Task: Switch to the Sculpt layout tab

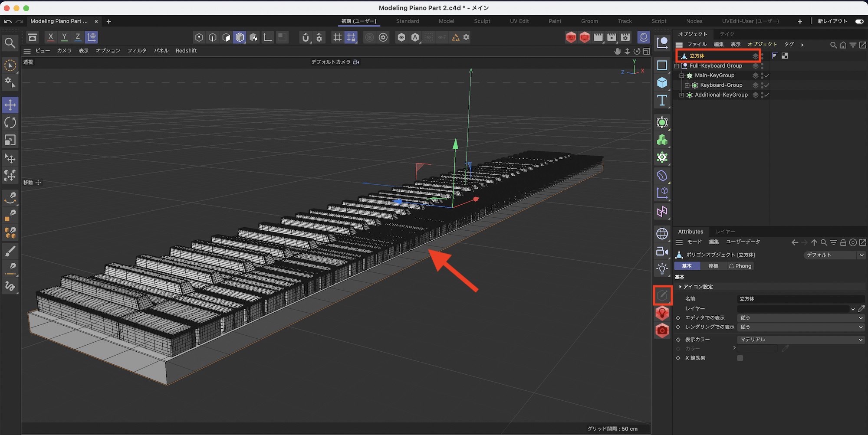Action: 482,21
